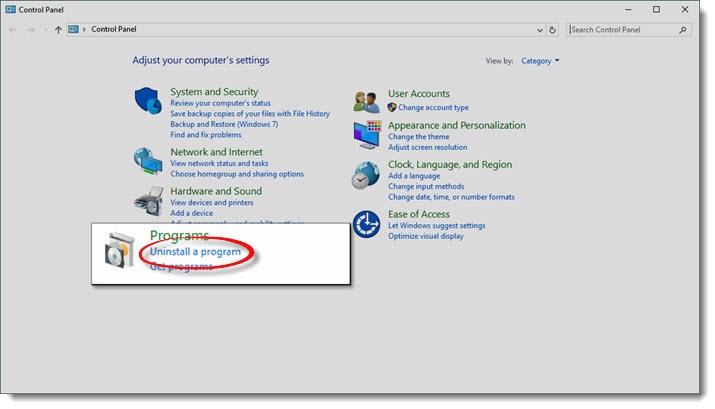Open the recent locations dropdown arrow
Image resolution: width=715 pixels, height=409 pixels.
[x=45, y=30]
